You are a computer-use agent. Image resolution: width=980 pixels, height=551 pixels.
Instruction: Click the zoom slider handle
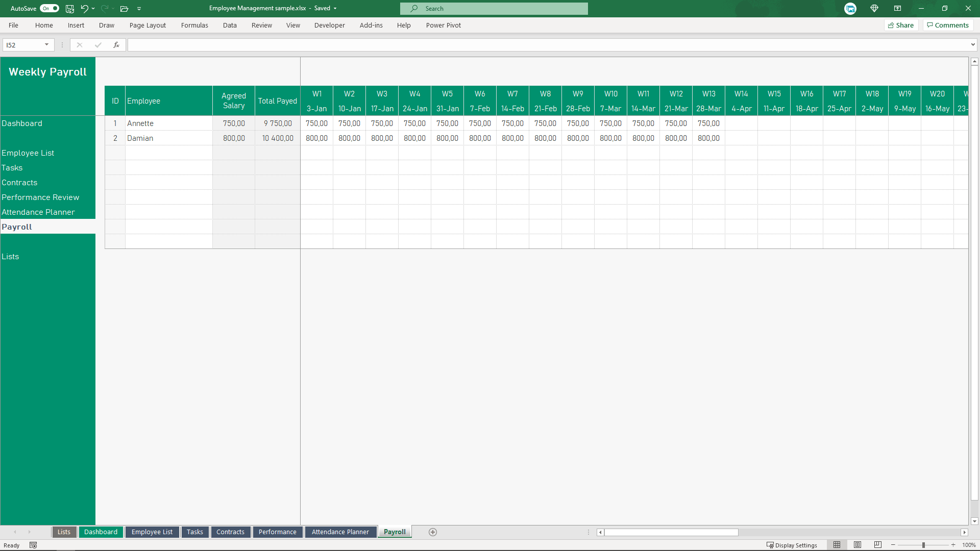[923, 545]
